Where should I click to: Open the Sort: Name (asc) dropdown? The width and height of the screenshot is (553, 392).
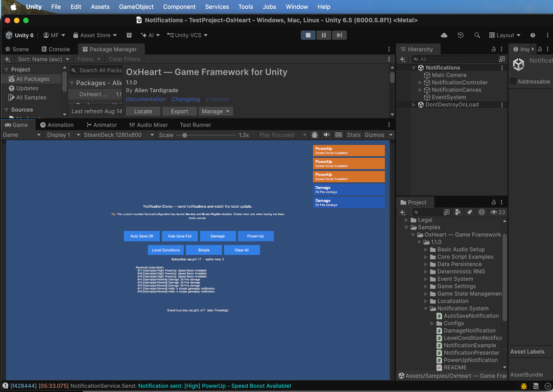point(43,59)
